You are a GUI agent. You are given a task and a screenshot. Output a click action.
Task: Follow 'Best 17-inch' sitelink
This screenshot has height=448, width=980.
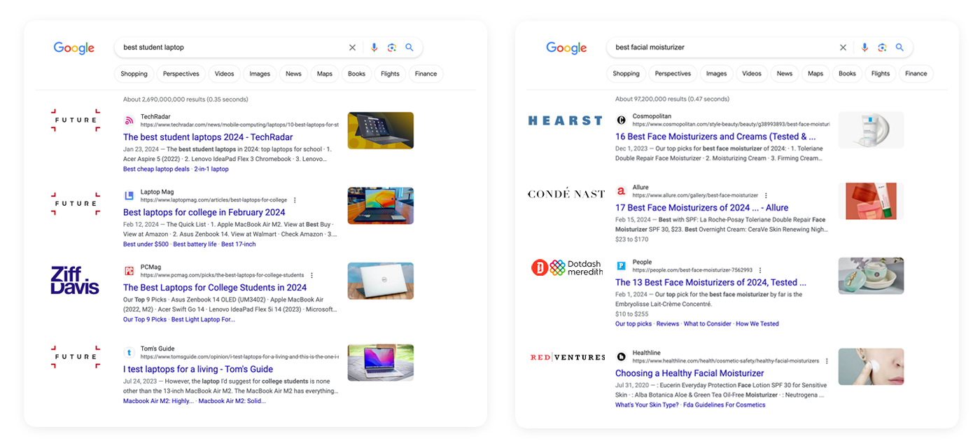tap(239, 244)
